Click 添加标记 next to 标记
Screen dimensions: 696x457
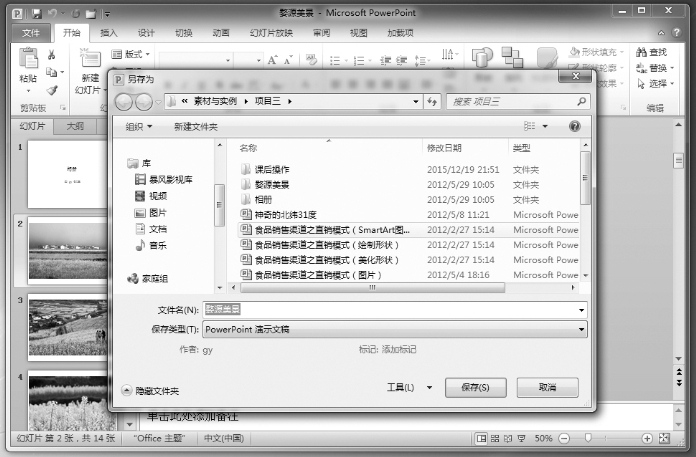[399, 350]
